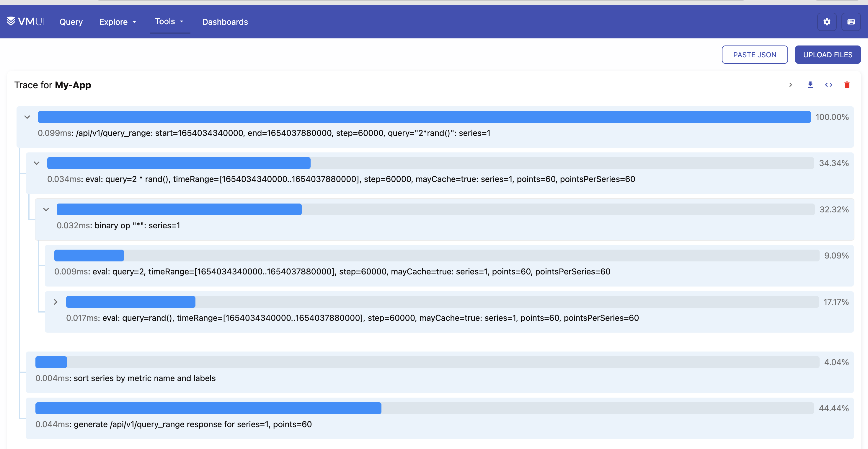The height and width of the screenshot is (449, 868).
Task: Click the 44.44% percentage label
Action: click(834, 408)
